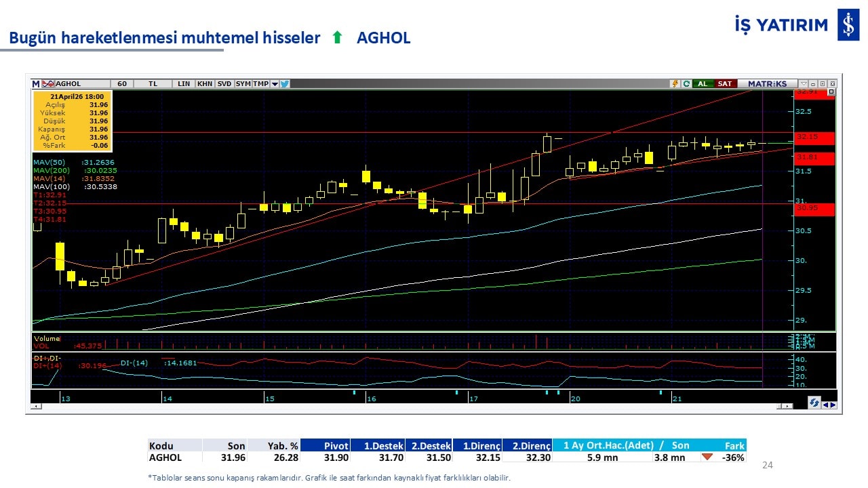Click the blue sync icon at bottom right
This screenshot has height=488, width=868.
coord(814,403)
